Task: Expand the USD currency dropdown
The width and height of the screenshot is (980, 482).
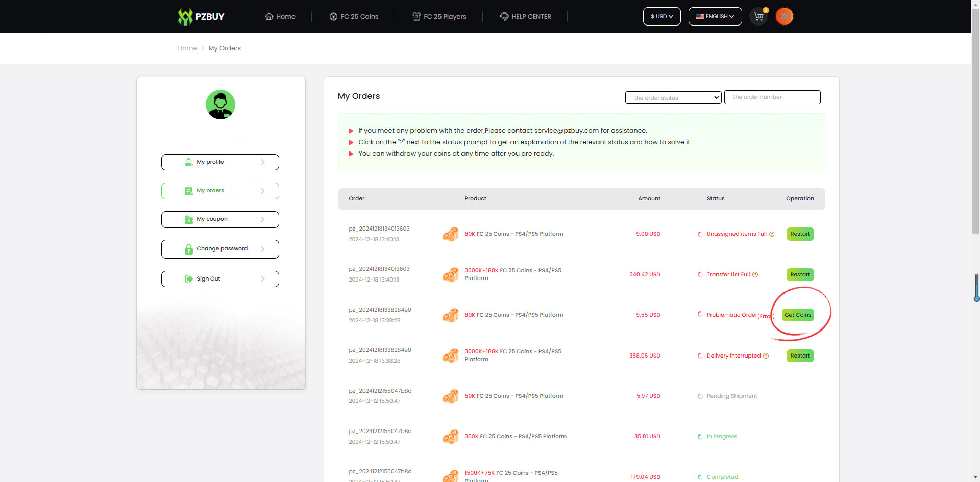Action: coord(661,16)
